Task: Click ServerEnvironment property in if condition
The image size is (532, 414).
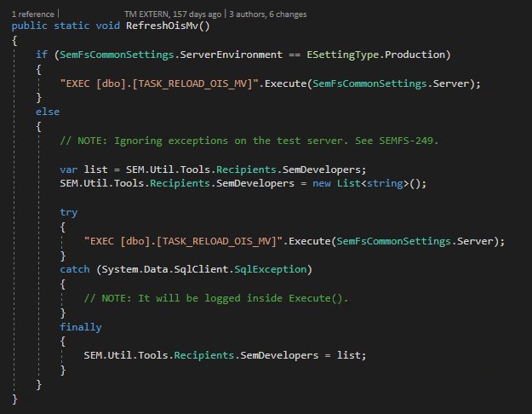Action: 231,55
